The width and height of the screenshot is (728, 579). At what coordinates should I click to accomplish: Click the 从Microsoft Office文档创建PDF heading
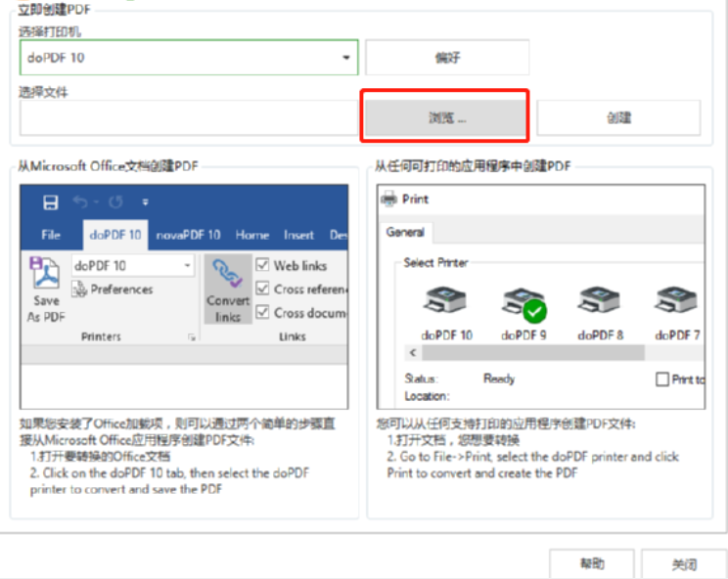[108, 165]
